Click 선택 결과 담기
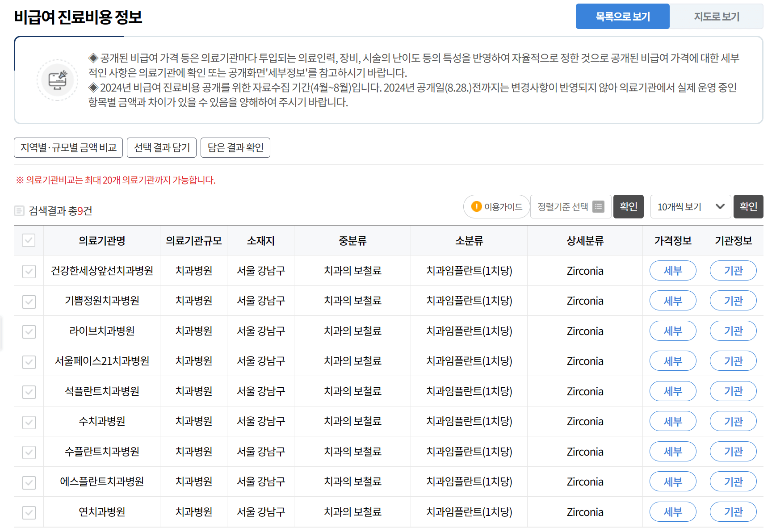776x532 pixels. 162,147
